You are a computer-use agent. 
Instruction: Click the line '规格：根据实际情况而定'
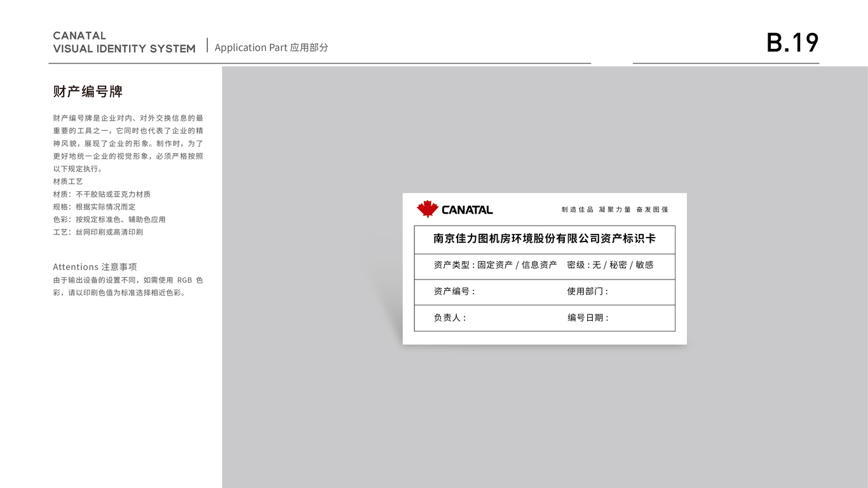pos(94,207)
